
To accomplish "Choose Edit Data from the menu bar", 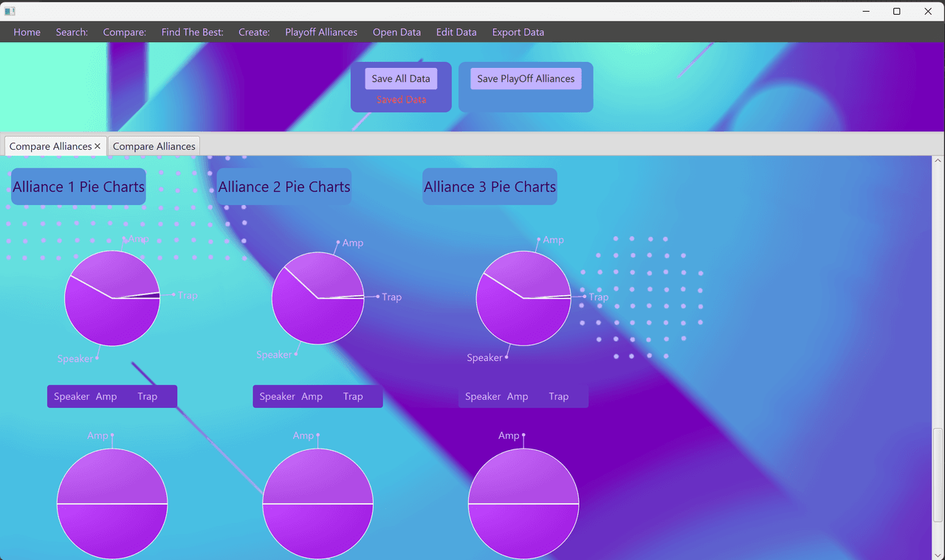I will (456, 32).
